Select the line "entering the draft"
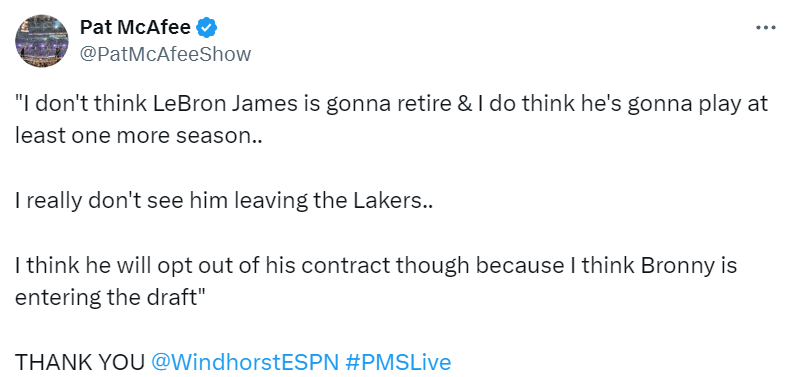This screenshot has width=796, height=377. (110, 298)
